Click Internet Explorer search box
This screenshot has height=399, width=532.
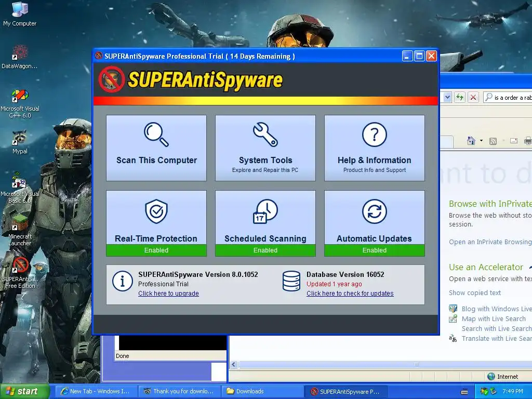click(x=508, y=97)
